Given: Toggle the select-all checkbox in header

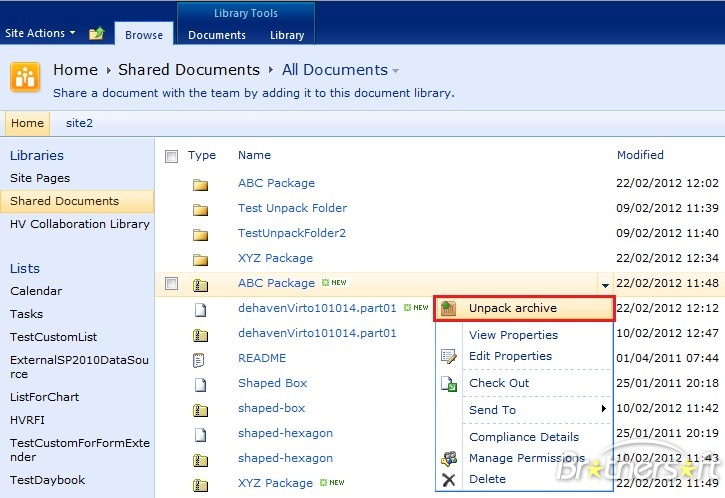Looking at the screenshot, I should [x=171, y=156].
